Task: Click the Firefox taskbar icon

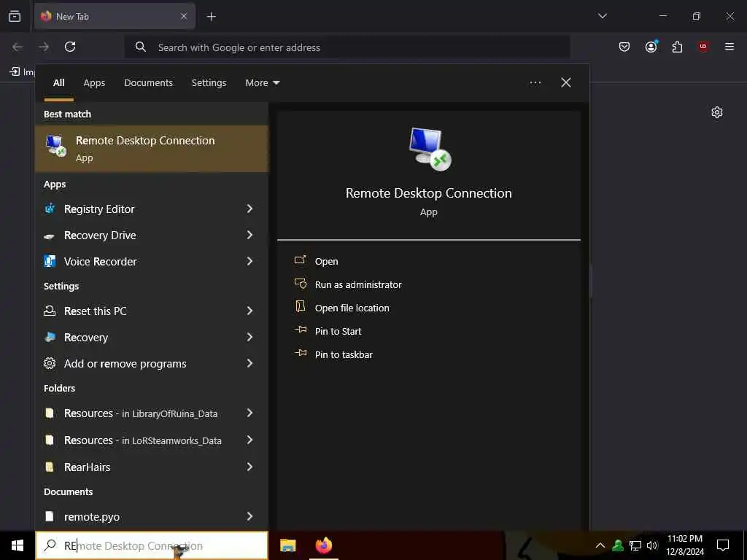Action: tap(324, 545)
